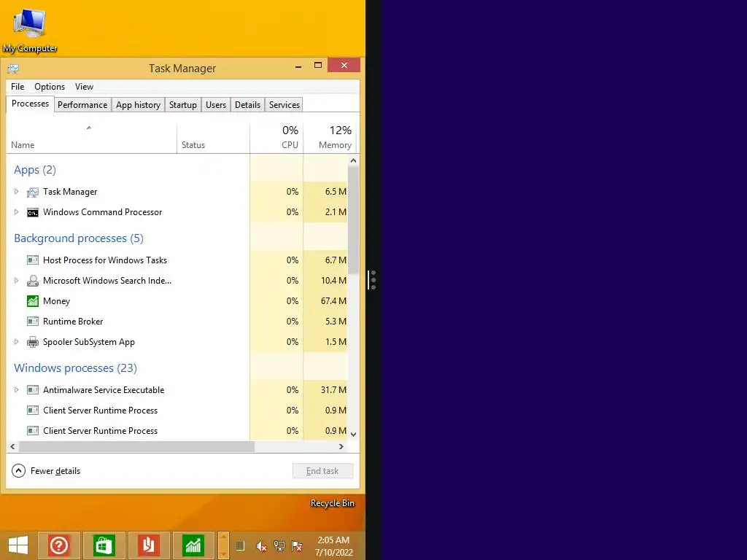This screenshot has height=560, width=747.
Task: Sort by the CPU column header
Action: [276, 137]
